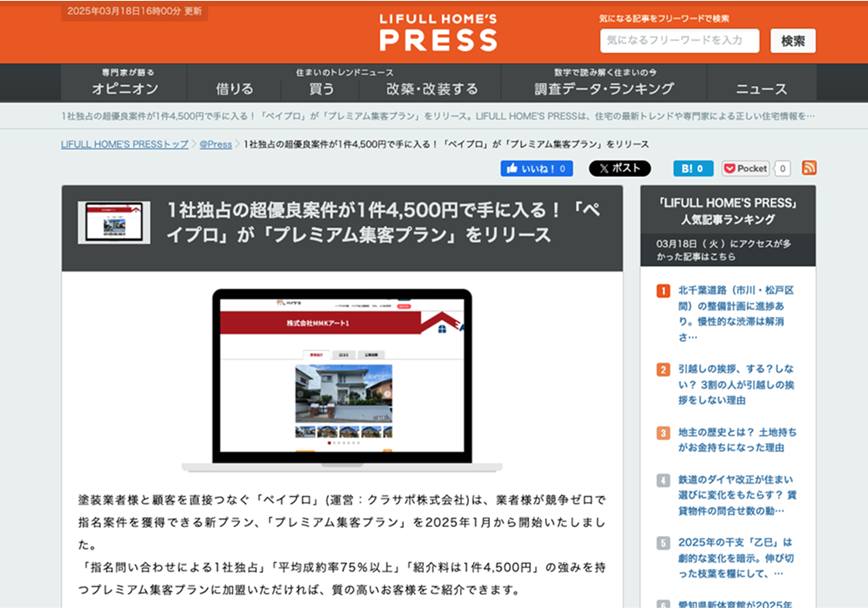This screenshot has width=868, height=608.
Task: Click the orange rank 3 number badge
Action: [664, 433]
